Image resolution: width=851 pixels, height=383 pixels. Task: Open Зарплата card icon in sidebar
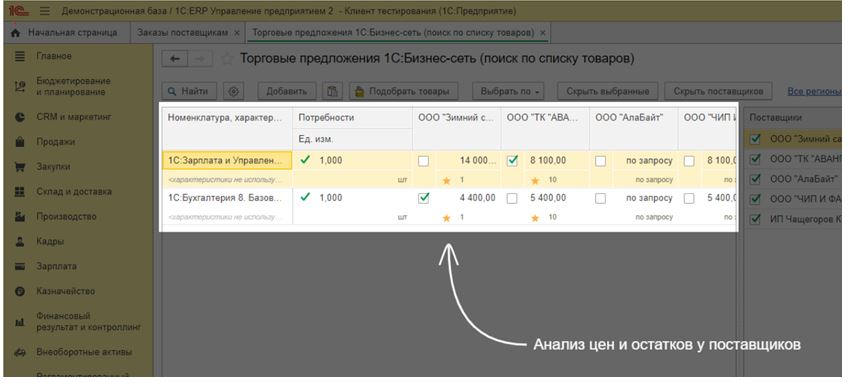pyautogui.click(x=20, y=266)
